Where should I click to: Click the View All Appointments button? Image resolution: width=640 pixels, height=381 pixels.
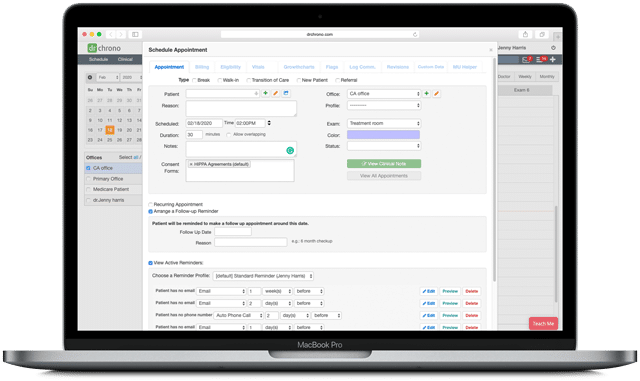click(384, 176)
